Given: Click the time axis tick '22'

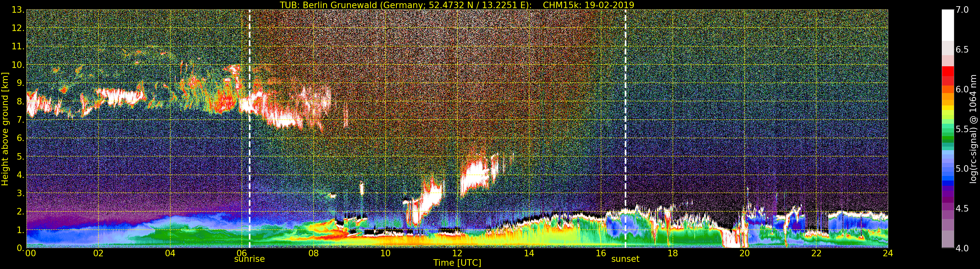Looking at the screenshot, I should pyautogui.click(x=816, y=253).
